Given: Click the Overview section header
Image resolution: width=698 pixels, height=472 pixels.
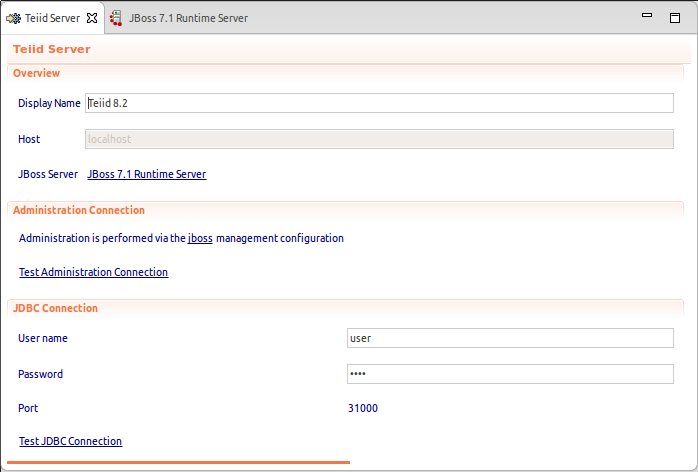Looking at the screenshot, I should 37,73.
